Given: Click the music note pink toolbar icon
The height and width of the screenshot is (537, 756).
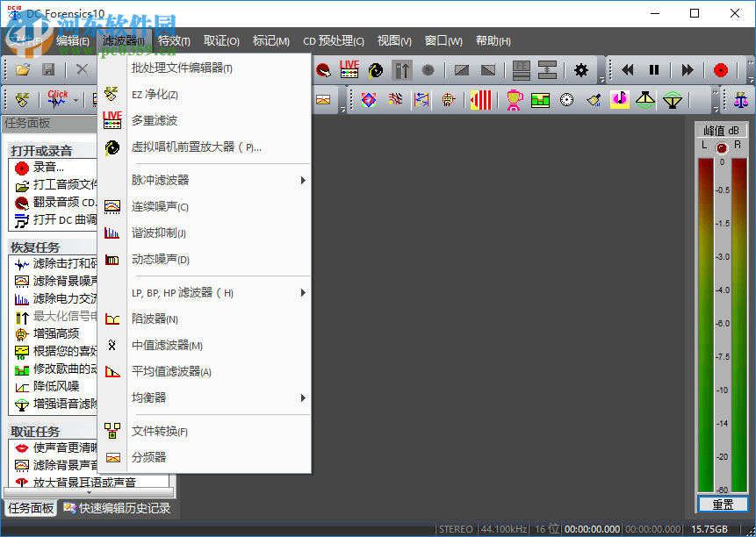Looking at the screenshot, I should coord(620,100).
